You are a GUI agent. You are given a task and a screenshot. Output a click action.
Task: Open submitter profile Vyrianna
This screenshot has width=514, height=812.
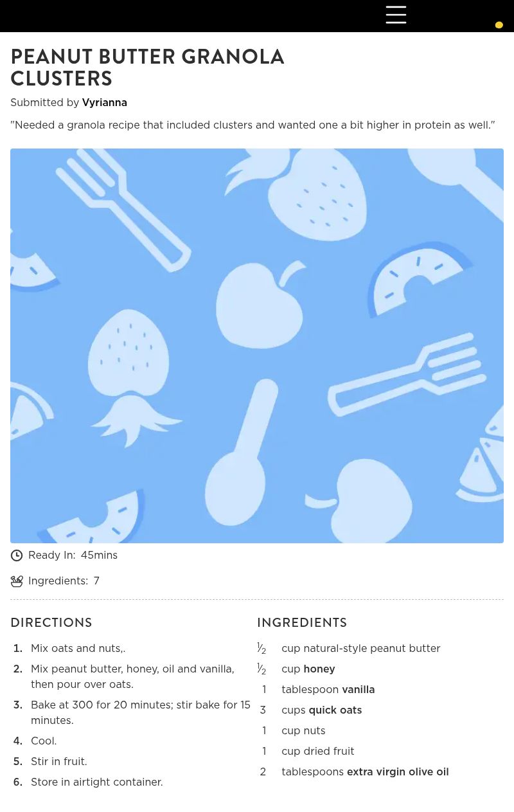tap(105, 103)
